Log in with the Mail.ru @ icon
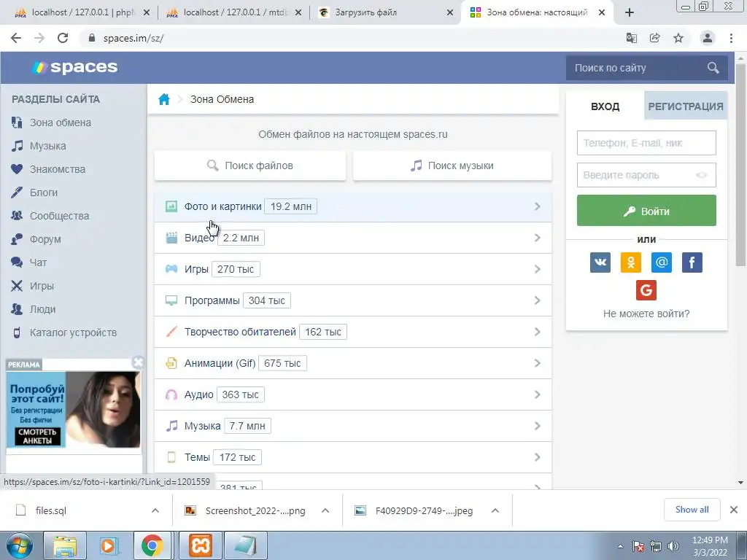This screenshot has height=560, width=747. (x=661, y=262)
